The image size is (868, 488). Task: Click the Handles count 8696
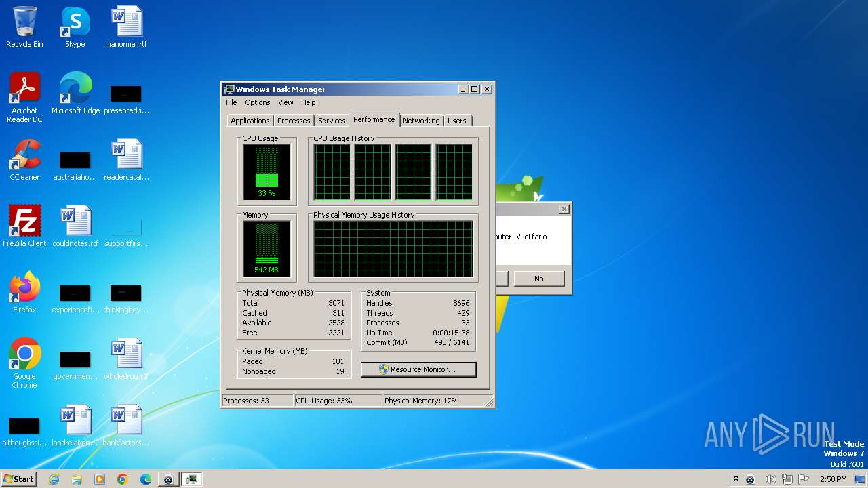pyautogui.click(x=461, y=303)
